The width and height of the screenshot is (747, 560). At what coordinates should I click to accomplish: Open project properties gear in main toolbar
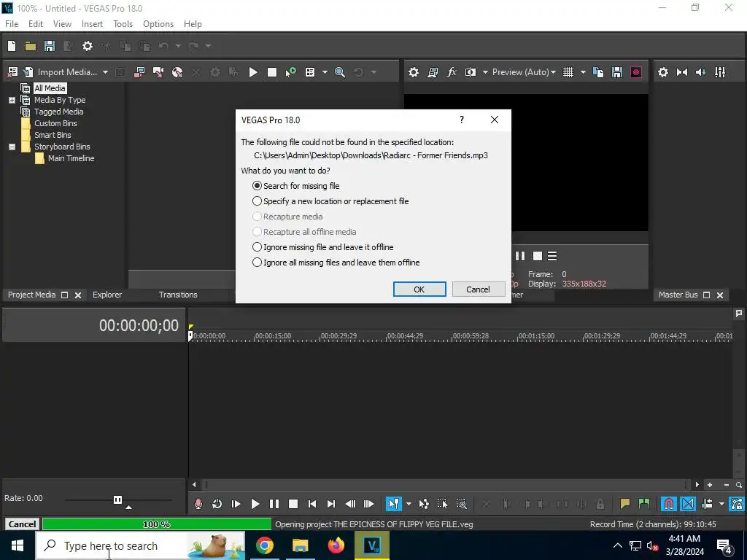click(88, 46)
